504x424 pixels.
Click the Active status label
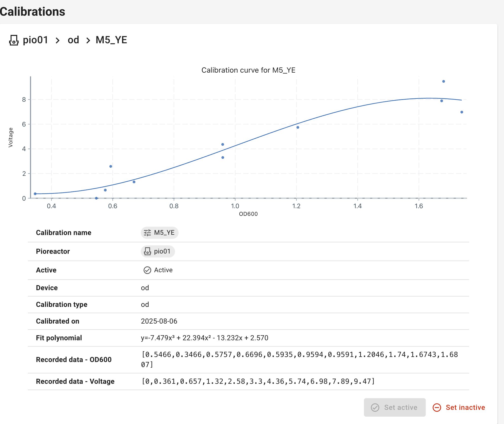click(x=163, y=270)
